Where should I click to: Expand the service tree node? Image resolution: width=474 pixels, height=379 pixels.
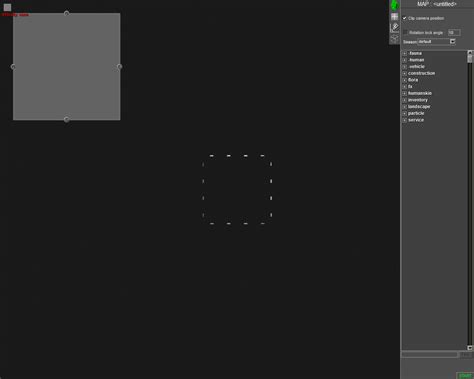(405, 120)
